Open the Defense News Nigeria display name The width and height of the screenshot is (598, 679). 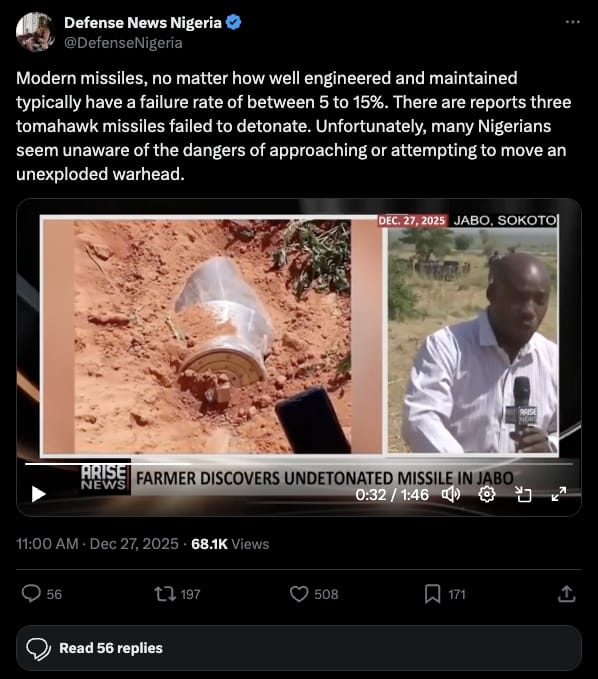[x=143, y=23]
